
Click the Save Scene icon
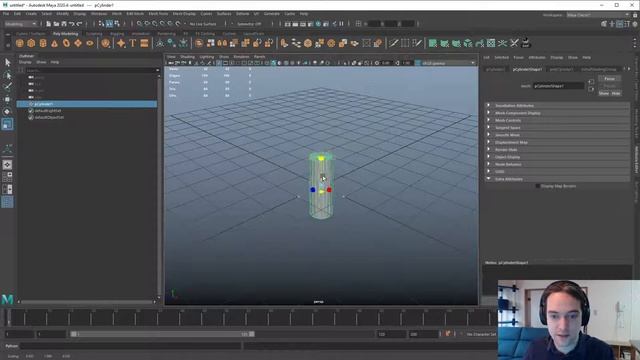tap(64, 24)
